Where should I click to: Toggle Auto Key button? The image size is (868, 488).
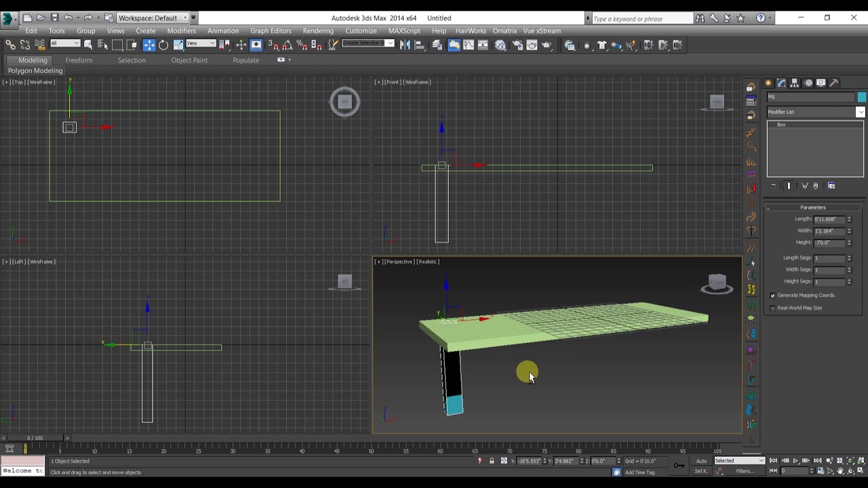[701, 461]
